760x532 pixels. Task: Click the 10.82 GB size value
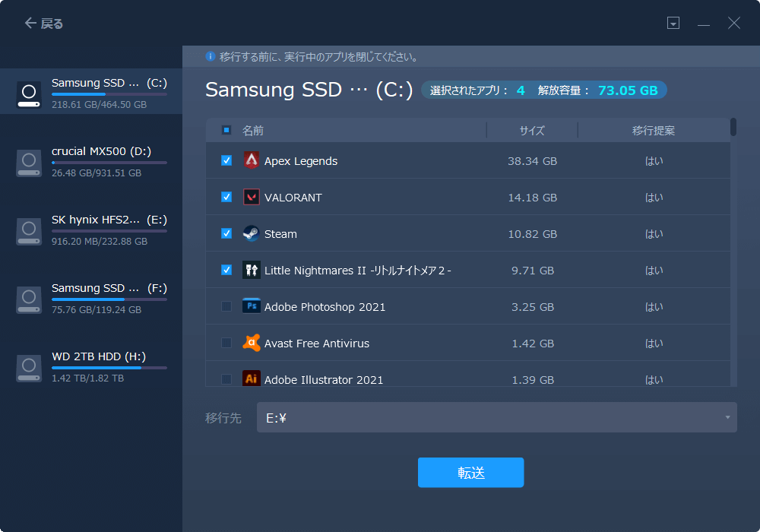tap(532, 234)
